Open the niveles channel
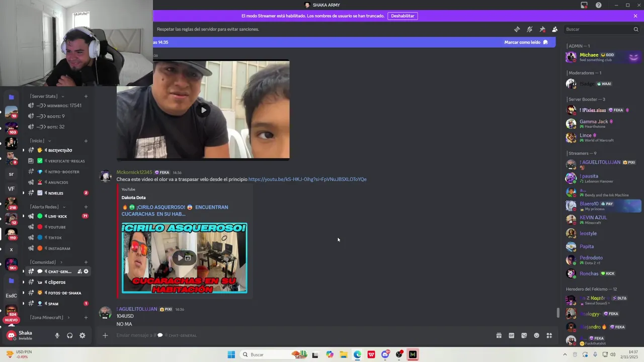 click(57, 193)
